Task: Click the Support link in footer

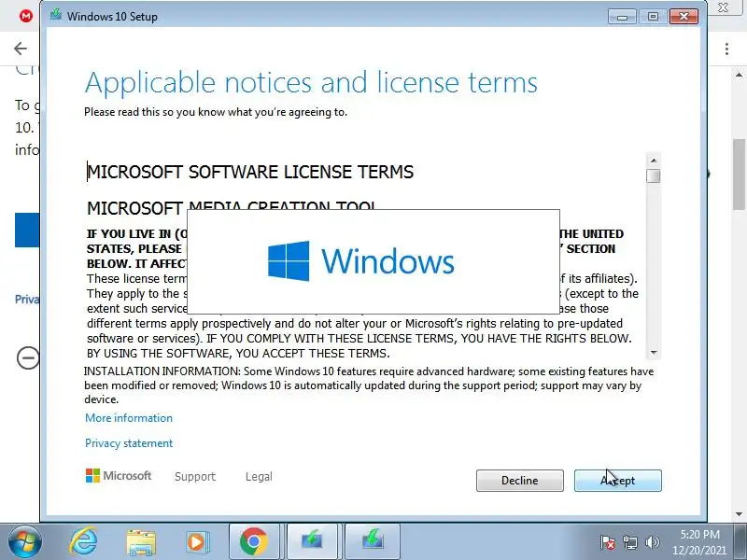Action: [195, 477]
